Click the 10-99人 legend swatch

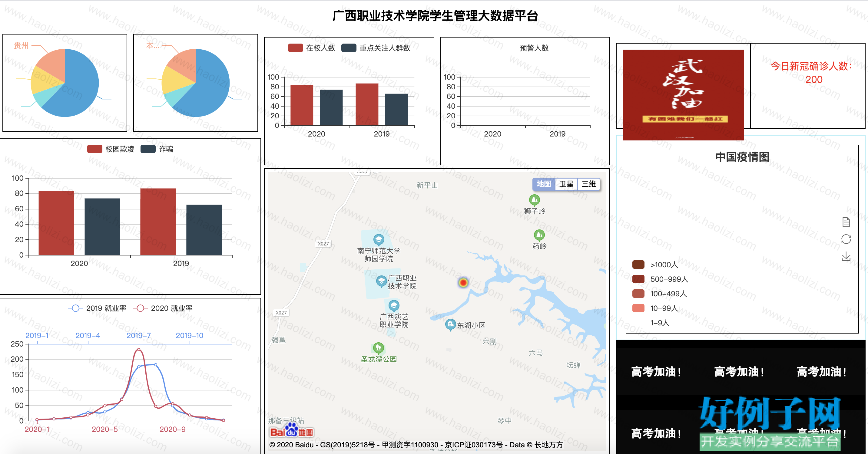tap(638, 308)
